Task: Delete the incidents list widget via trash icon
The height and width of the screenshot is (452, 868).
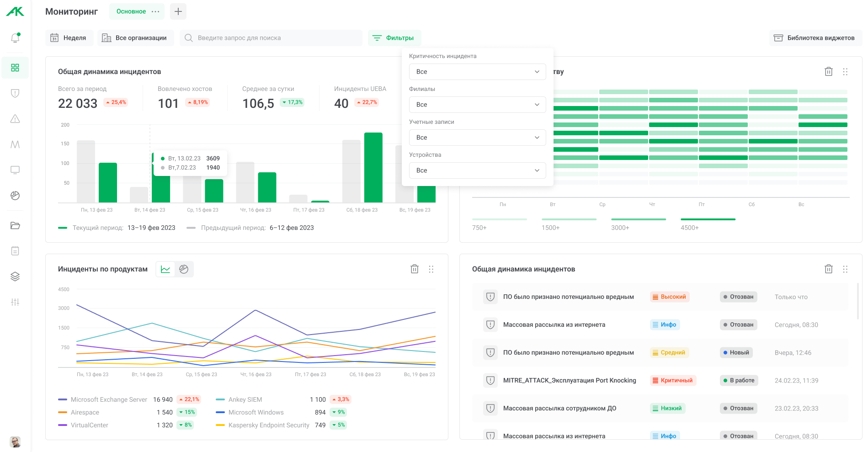Action: tap(829, 269)
